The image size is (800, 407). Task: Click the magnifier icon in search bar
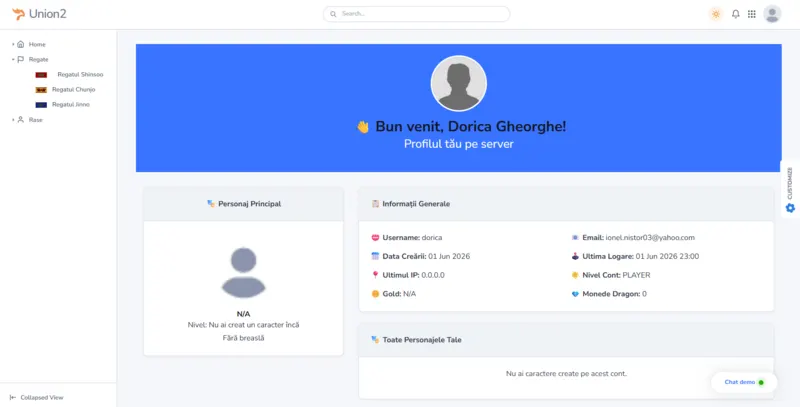(x=333, y=14)
